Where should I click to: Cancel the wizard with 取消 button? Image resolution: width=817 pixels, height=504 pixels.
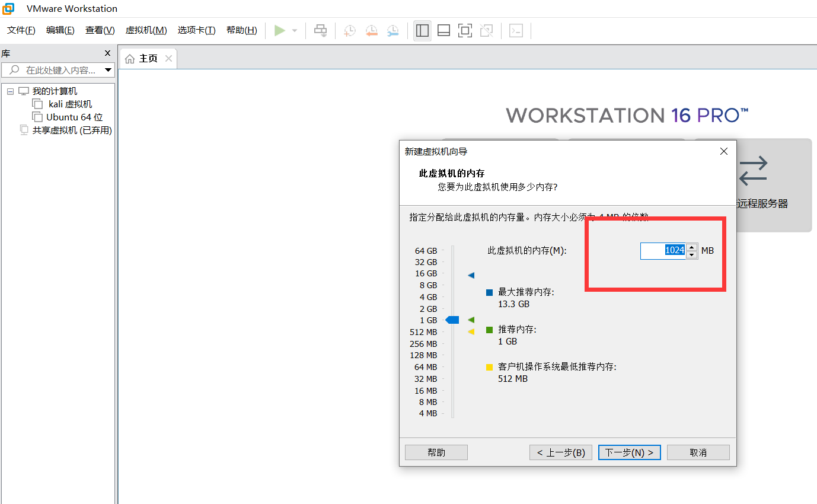[698, 452]
